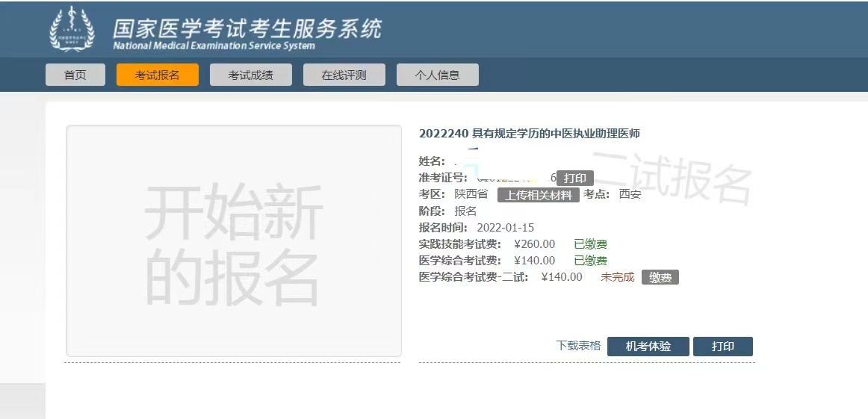Open the 考试报名 tab
This screenshot has height=419, width=868.
coord(158,75)
